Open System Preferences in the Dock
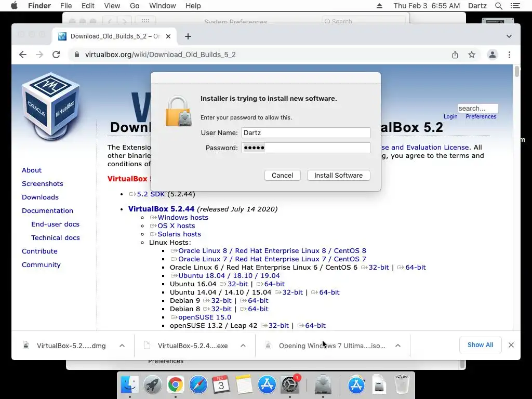The width and height of the screenshot is (532, 399). pyautogui.click(x=289, y=384)
